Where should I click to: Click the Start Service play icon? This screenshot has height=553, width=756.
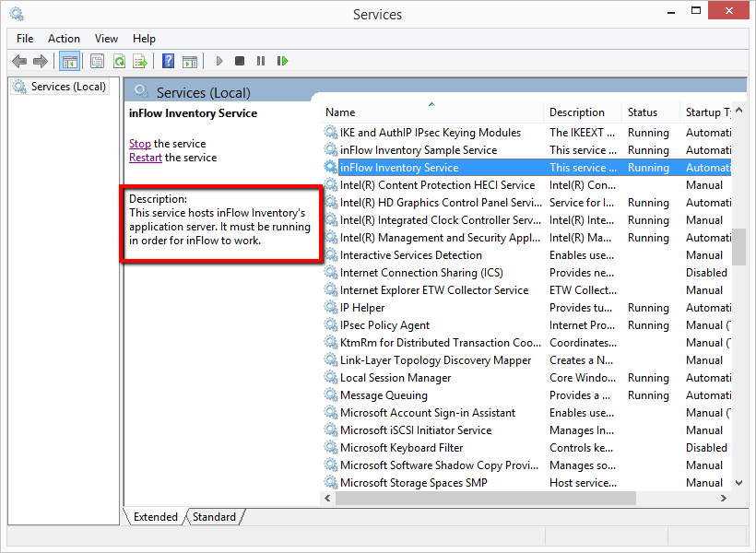219,61
